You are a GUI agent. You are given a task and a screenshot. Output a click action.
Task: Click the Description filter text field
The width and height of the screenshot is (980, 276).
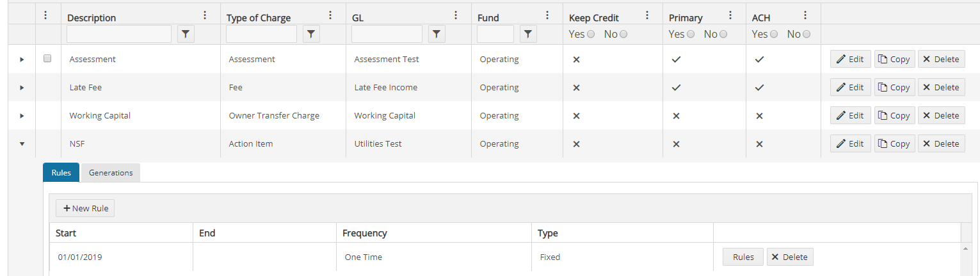point(119,35)
